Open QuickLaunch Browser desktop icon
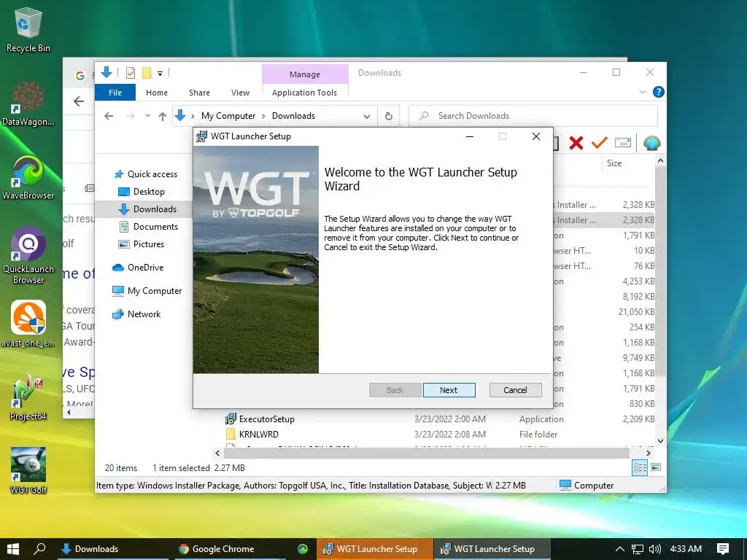The image size is (747, 560). tap(28, 256)
